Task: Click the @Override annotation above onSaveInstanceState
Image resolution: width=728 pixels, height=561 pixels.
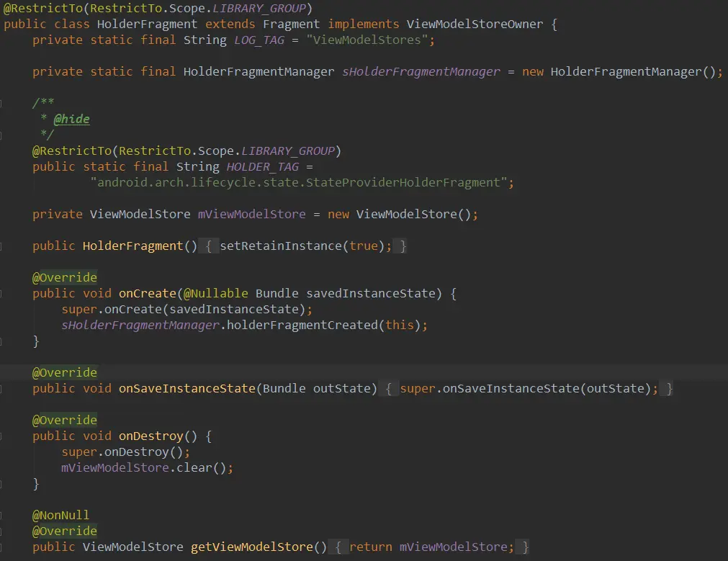Action: [65, 372]
